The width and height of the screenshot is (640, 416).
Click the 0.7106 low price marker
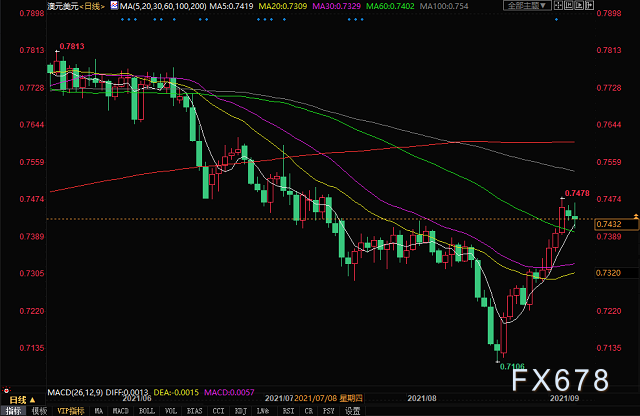coord(511,368)
